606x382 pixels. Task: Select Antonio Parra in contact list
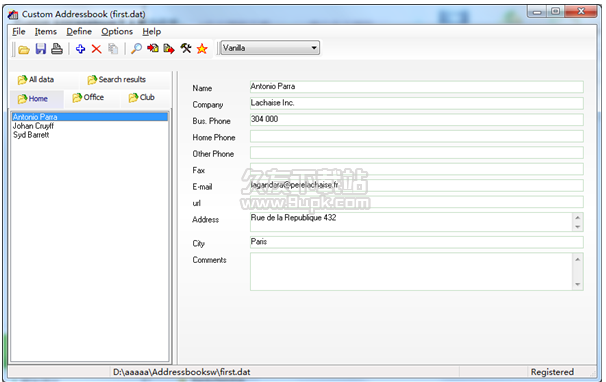90,117
